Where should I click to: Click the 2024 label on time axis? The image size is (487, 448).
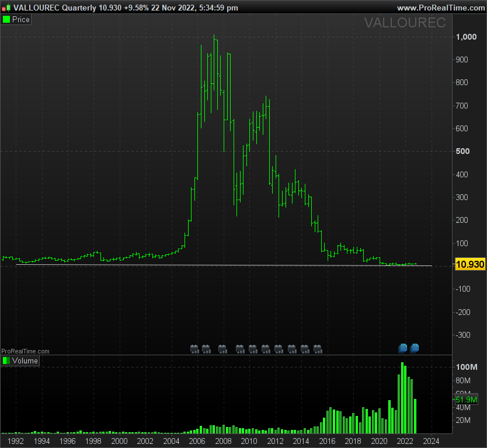pos(431,441)
